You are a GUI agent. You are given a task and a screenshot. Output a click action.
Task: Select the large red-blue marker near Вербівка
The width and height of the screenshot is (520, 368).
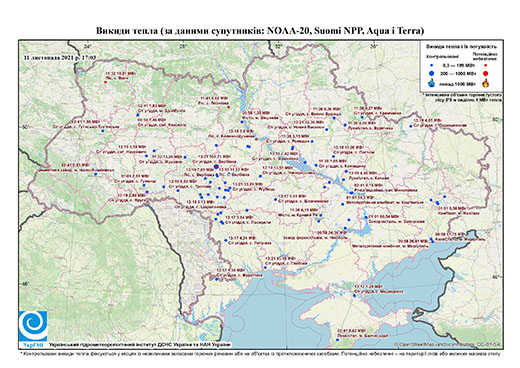[x=216, y=167]
